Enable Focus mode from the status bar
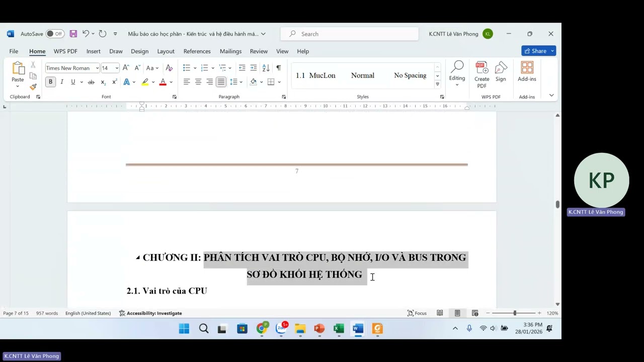Viewport: 644px width, 362px height. coord(417,313)
